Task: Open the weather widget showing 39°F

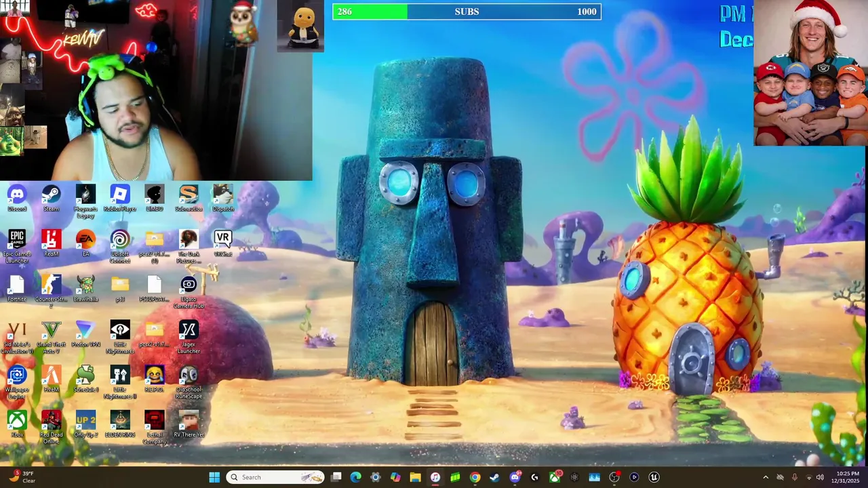Action: tap(21, 477)
